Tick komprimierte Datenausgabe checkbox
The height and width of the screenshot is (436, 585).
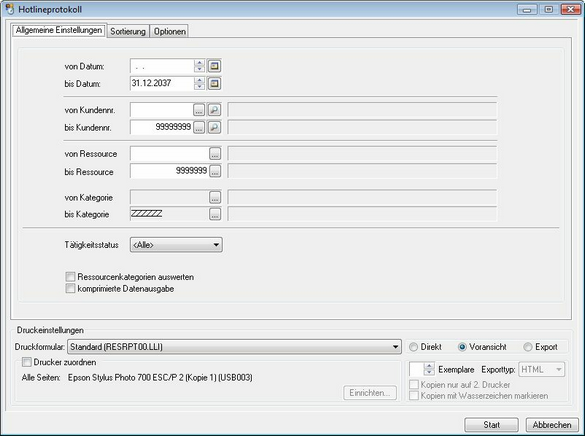[x=70, y=288]
